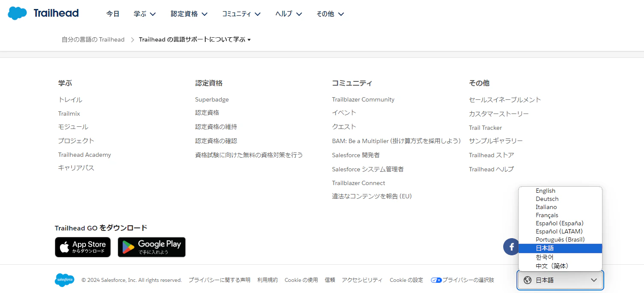This screenshot has width=644, height=293.
Task: Open the App Store download badge
Action: point(83,247)
